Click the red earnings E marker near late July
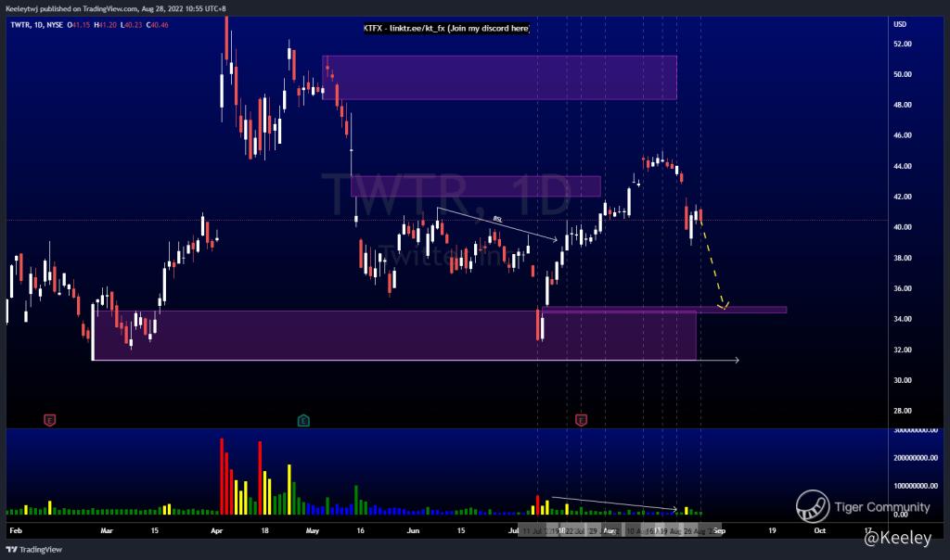Viewport: 950px width, 560px height. [581, 420]
